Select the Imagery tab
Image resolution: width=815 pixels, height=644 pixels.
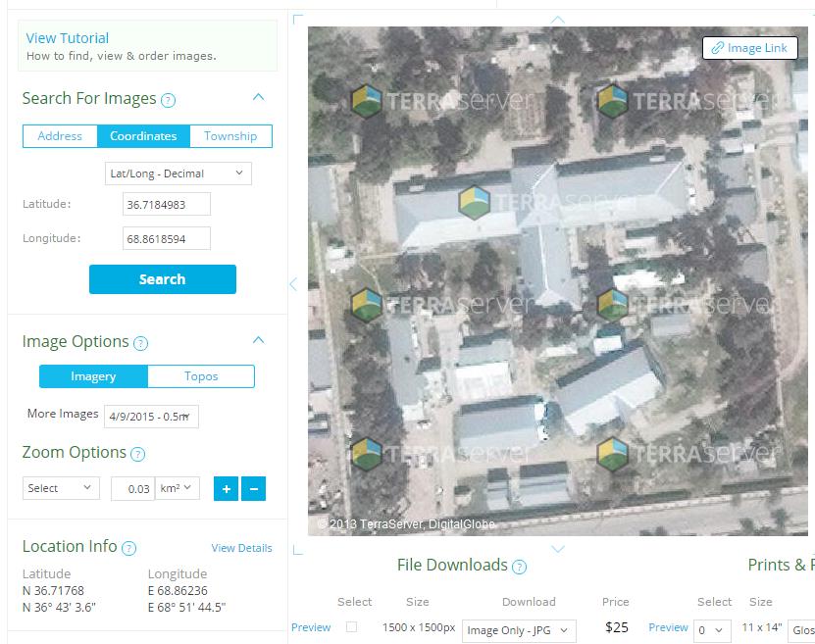click(x=93, y=376)
